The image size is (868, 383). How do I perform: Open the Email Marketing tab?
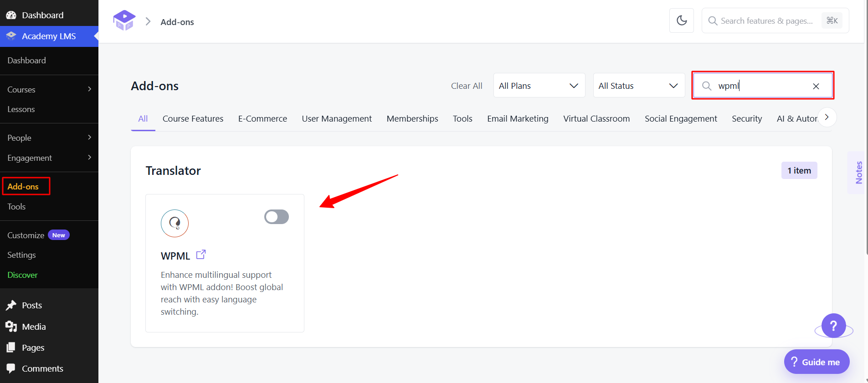tap(518, 119)
